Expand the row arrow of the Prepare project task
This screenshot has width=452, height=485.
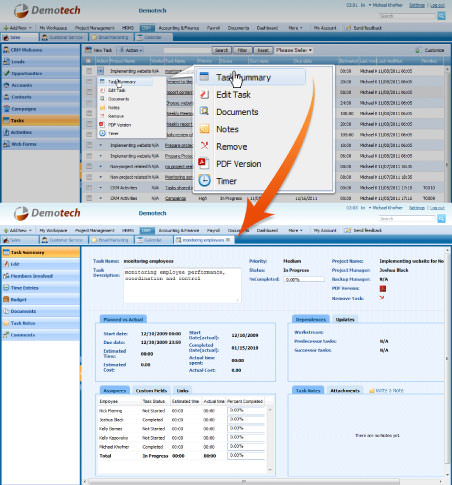pos(101,145)
